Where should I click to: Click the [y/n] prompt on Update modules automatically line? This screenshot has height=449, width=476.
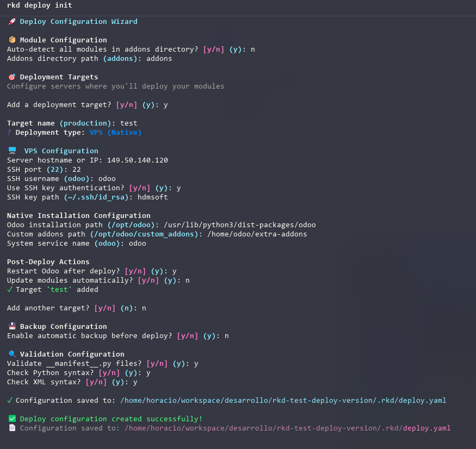pos(148,280)
